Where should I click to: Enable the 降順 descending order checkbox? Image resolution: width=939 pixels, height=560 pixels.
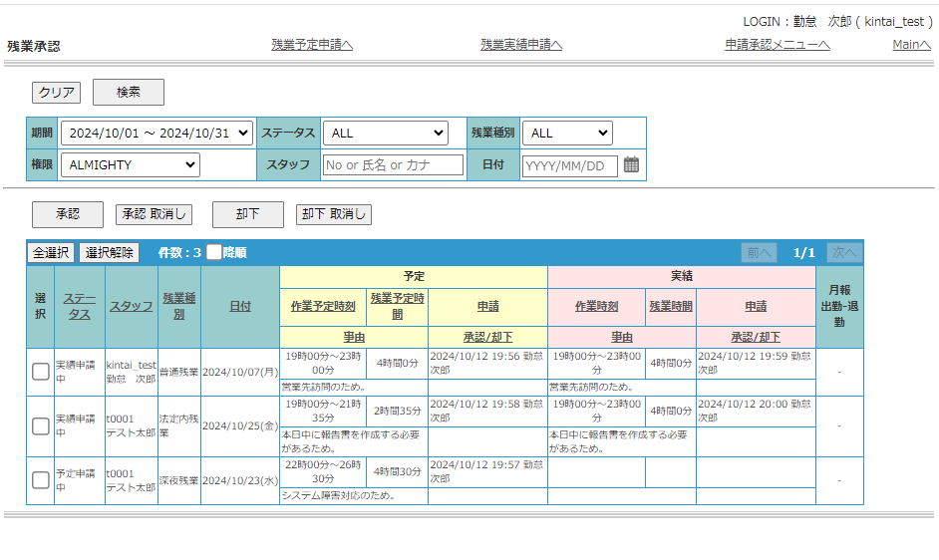(x=213, y=252)
